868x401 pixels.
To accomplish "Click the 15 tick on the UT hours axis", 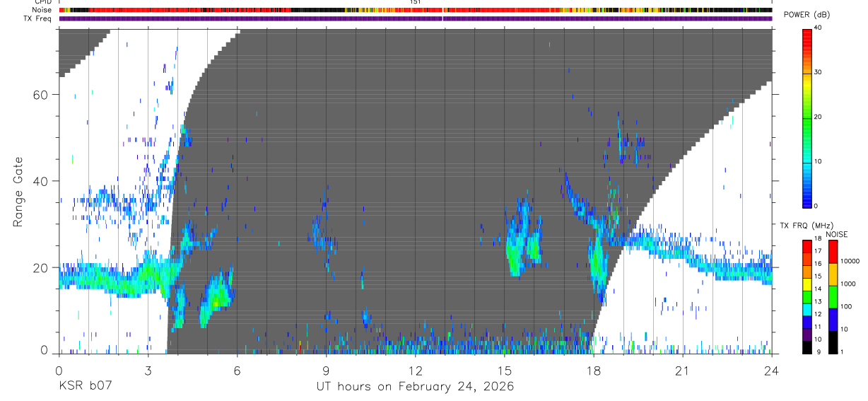I will (505, 369).
